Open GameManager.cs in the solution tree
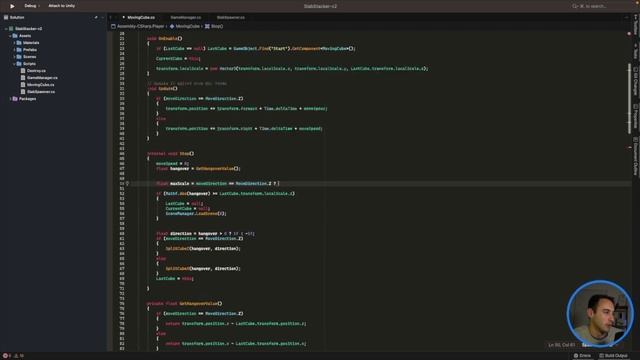Screen dimensions: 640x360 [x=42, y=78]
